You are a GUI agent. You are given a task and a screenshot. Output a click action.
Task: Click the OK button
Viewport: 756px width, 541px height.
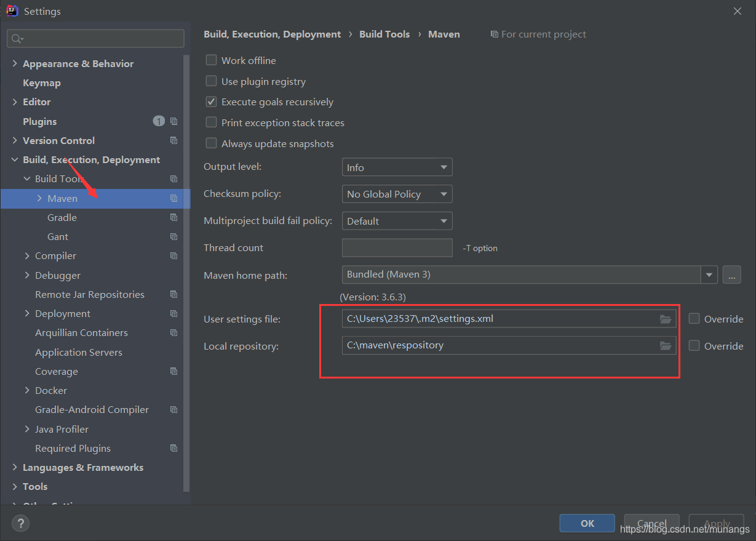tap(587, 523)
